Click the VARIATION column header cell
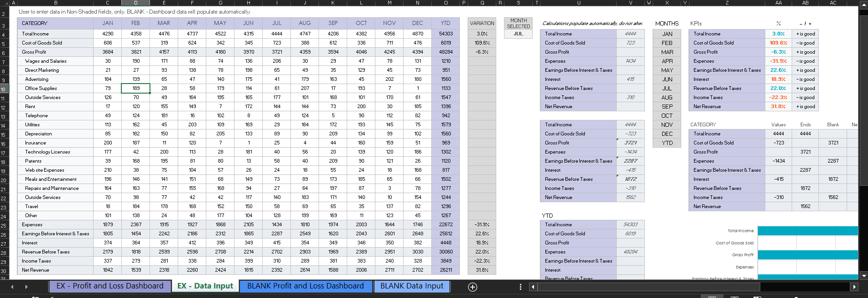Image resolution: width=868 pixels, height=298 pixels. coord(482,23)
